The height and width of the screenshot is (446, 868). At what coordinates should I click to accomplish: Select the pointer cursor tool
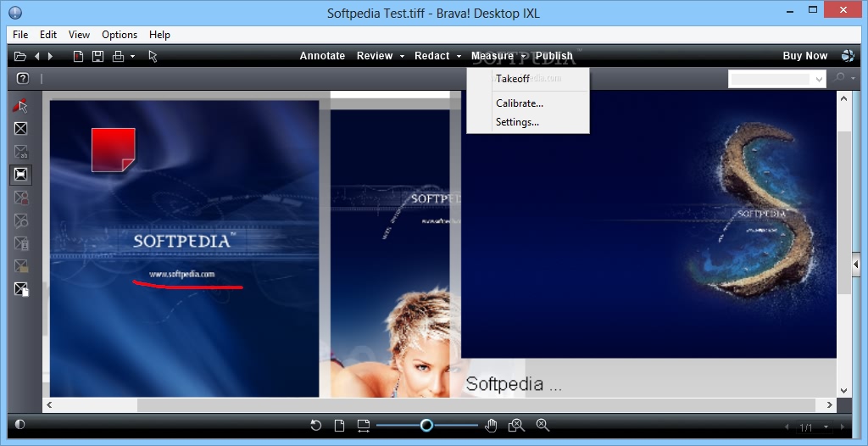click(x=153, y=56)
